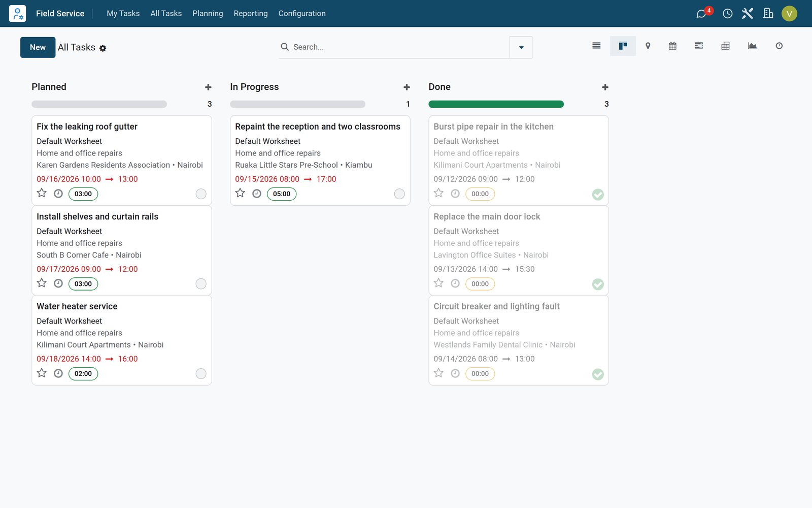The width and height of the screenshot is (812, 508).
Task: Open activity clock on Repaint the reception card
Action: click(x=257, y=194)
